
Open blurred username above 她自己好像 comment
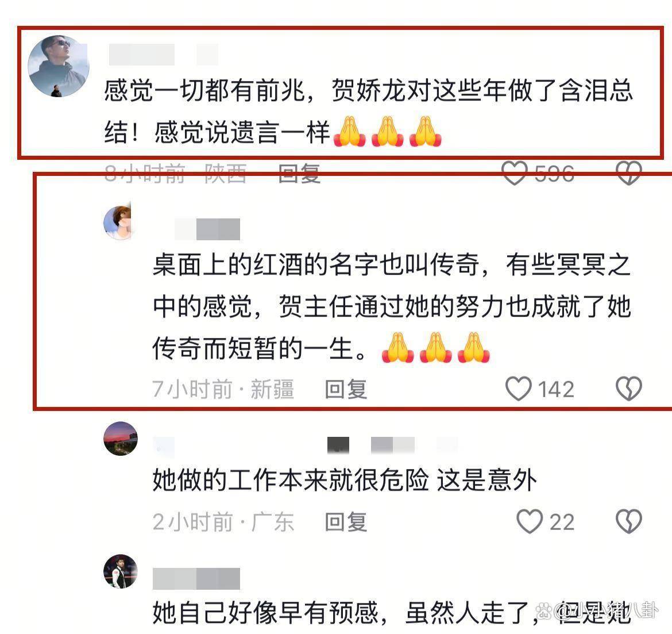tap(196, 579)
